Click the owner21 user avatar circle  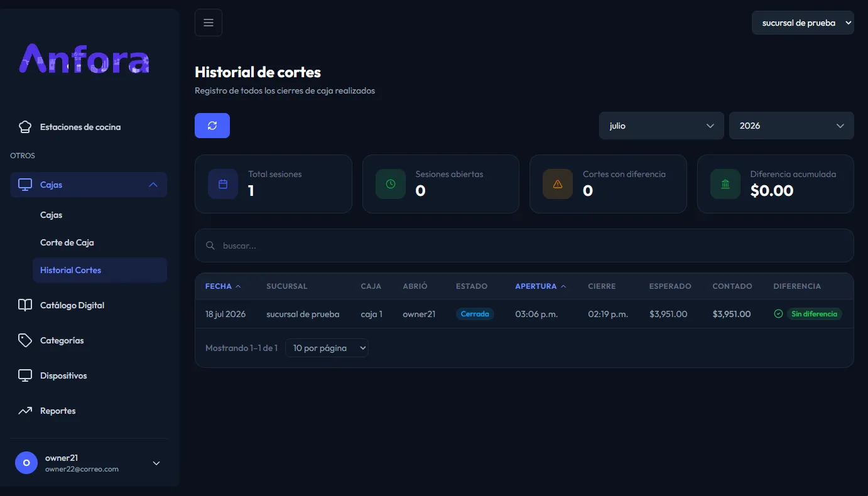click(26, 463)
